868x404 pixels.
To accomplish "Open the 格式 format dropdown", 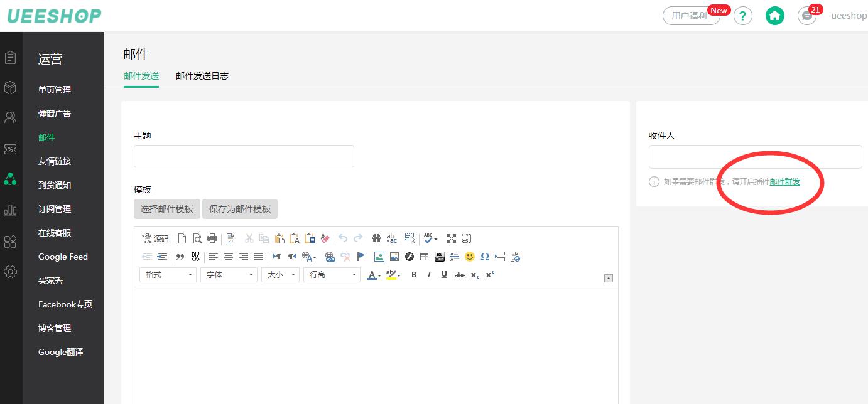I will (x=168, y=275).
